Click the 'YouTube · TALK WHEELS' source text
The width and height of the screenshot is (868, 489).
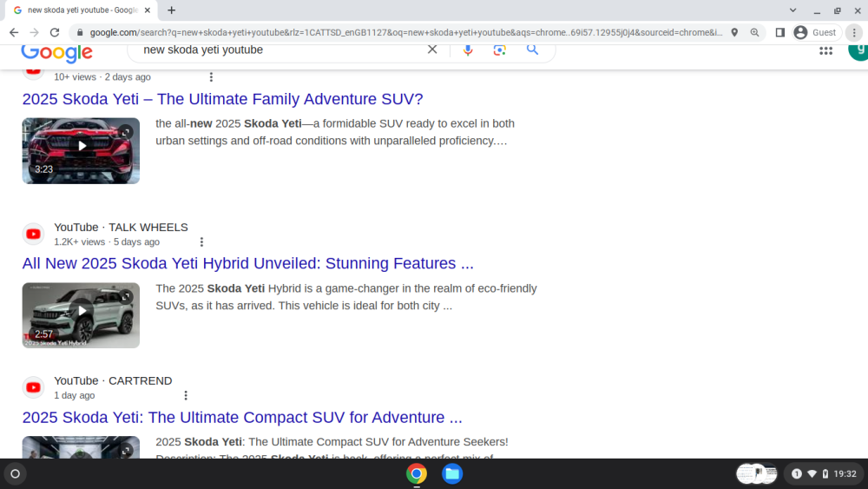pos(121,227)
